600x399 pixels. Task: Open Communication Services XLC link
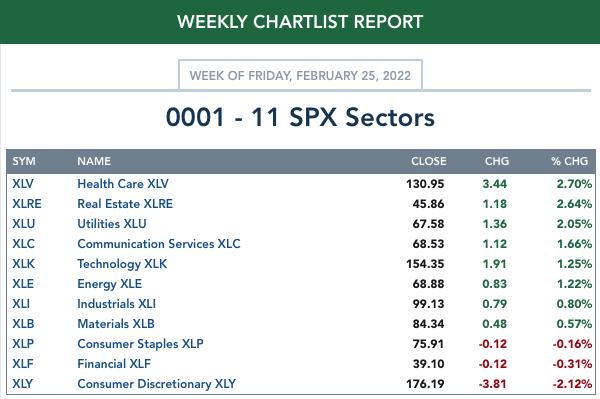coord(159,244)
